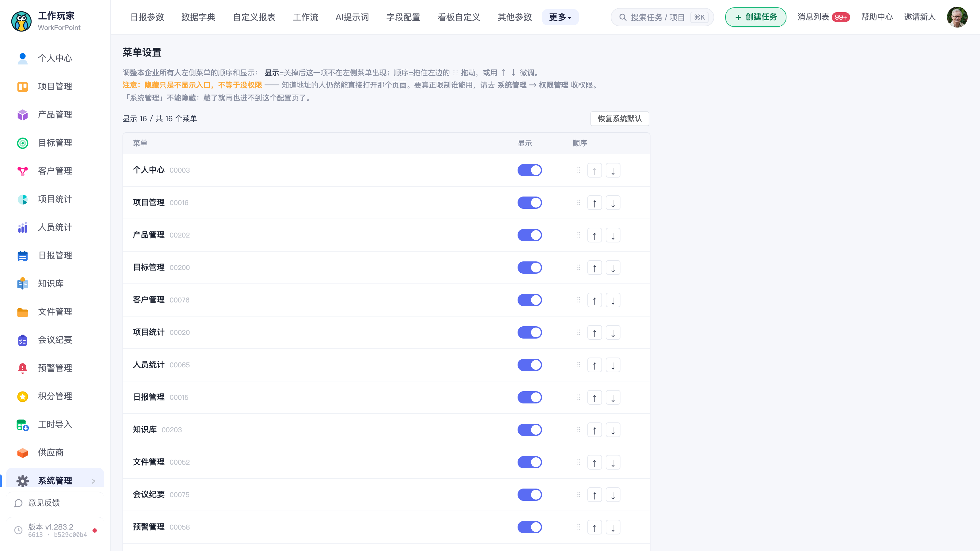Open 人员统计 bar chart icon
980x551 pixels.
[x=22, y=227]
